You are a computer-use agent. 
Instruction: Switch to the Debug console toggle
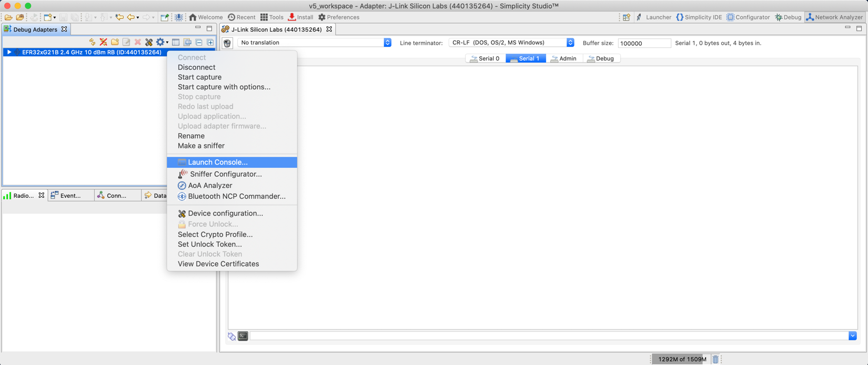tap(600, 58)
